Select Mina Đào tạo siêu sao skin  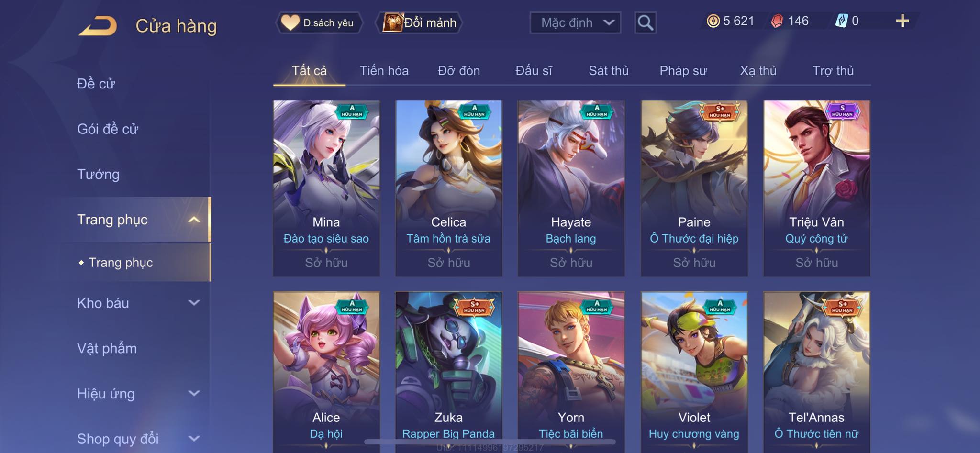pos(326,188)
